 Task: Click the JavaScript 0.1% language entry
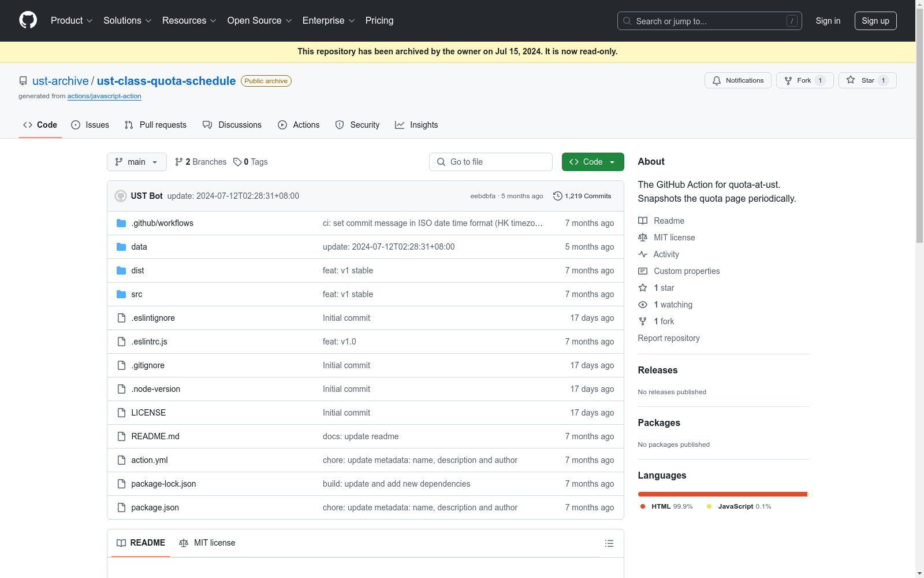739,506
